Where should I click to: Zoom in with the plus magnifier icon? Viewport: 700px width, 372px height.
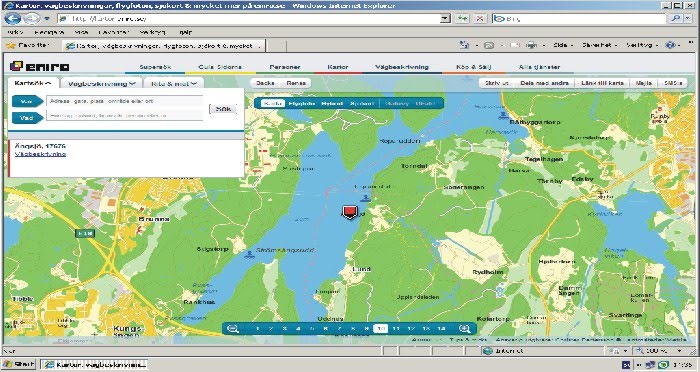coord(465,329)
